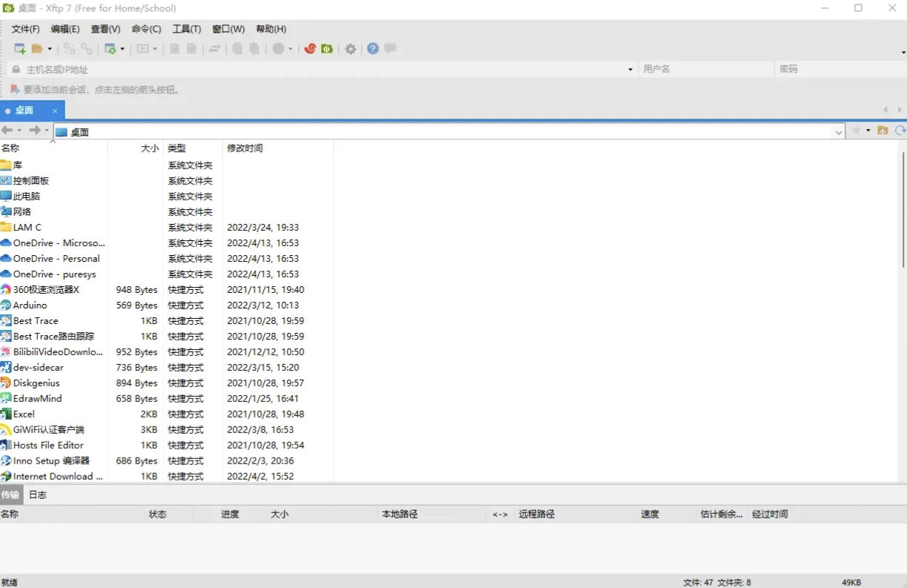Expand the path bar dropdown for 桌面
The image size is (907, 588).
click(x=839, y=132)
